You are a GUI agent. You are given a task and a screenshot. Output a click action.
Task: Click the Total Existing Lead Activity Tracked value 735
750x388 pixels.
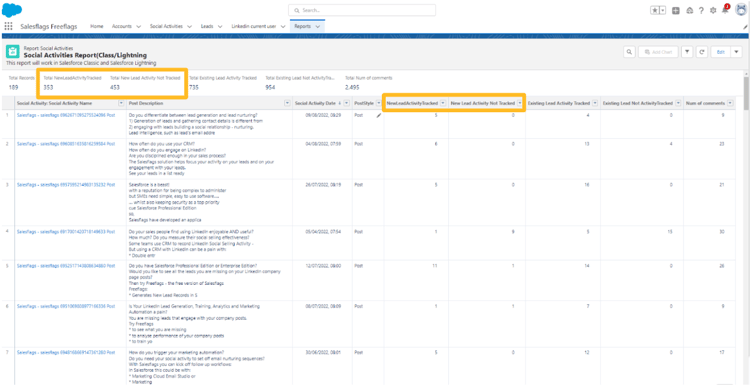(x=194, y=88)
